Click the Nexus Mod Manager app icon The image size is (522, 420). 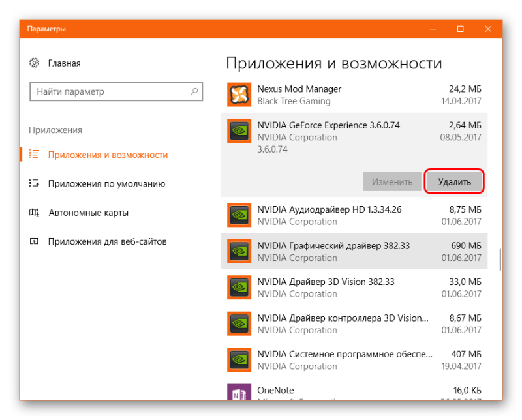click(239, 95)
